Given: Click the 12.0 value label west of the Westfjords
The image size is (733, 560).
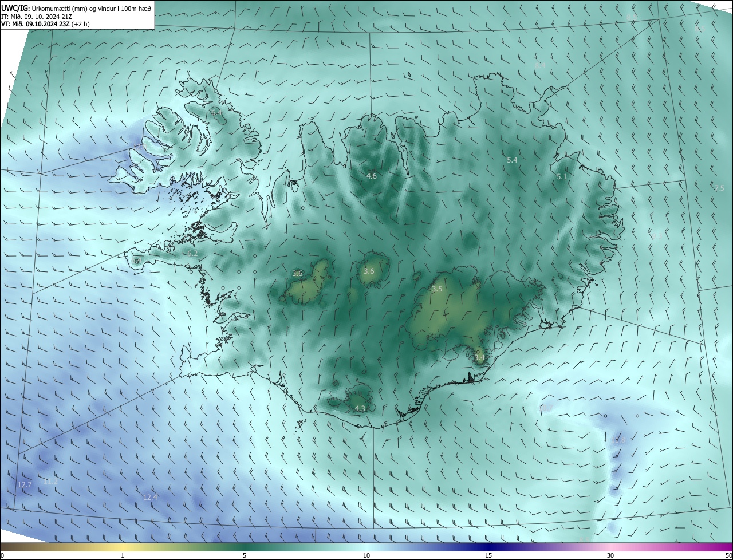Looking at the screenshot, I should click(140, 147).
